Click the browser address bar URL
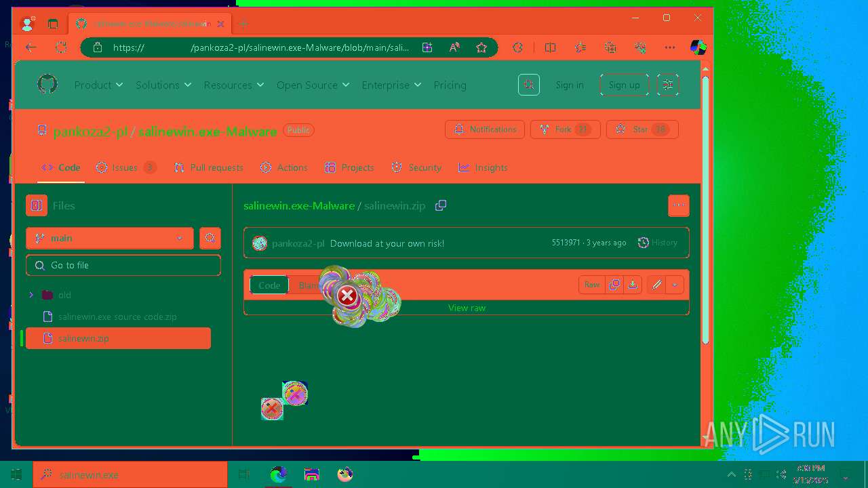The height and width of the screenshot is (488, 868). point(261,47)
